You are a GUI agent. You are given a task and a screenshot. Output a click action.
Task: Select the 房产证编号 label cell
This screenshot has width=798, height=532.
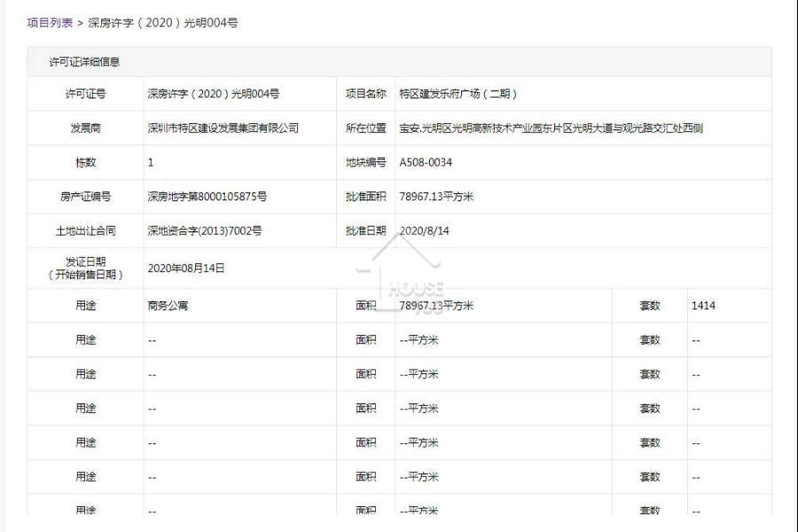tap(85, 197)
